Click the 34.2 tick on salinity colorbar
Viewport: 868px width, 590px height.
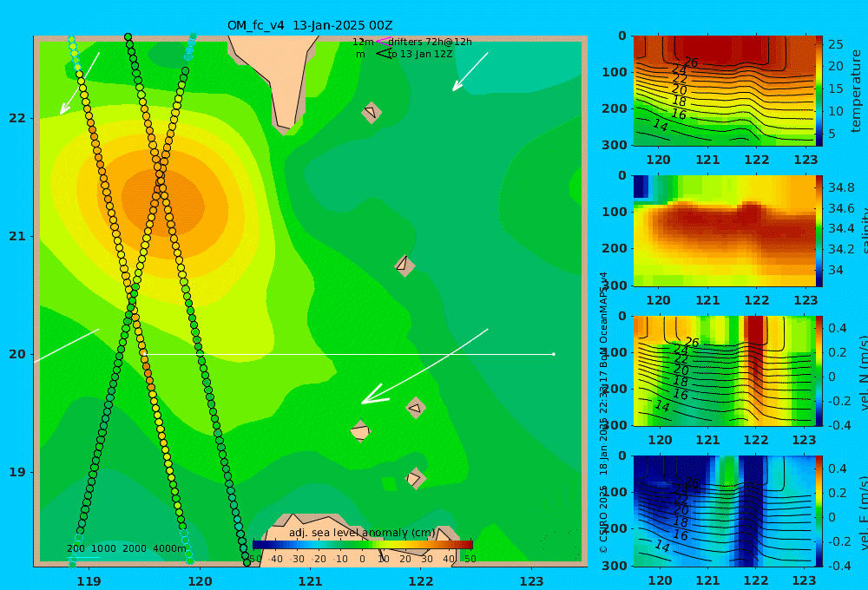pyautogui.click(x=841, y=249)
